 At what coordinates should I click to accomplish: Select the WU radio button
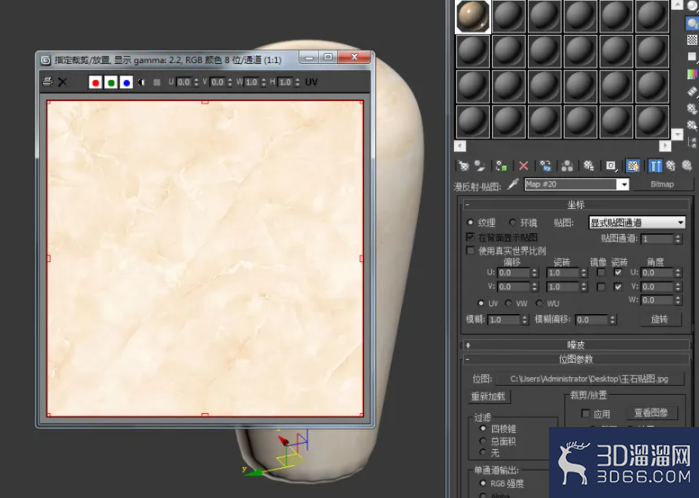click(539, 303)
